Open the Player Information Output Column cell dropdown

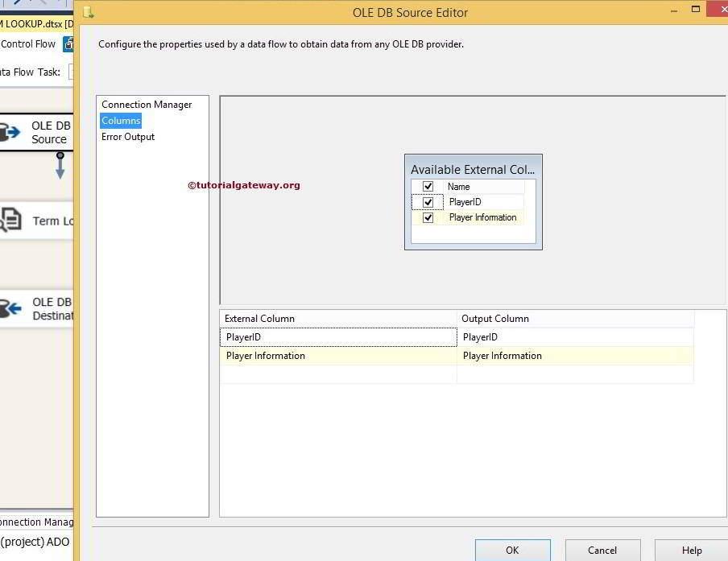coord(685,356)
